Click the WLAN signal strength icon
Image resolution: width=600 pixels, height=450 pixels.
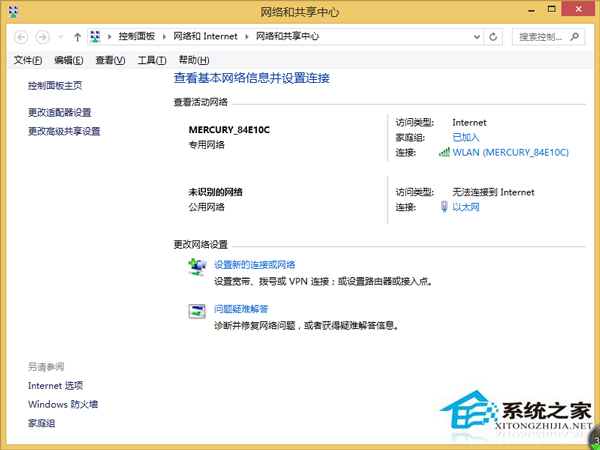pos(444,153)
